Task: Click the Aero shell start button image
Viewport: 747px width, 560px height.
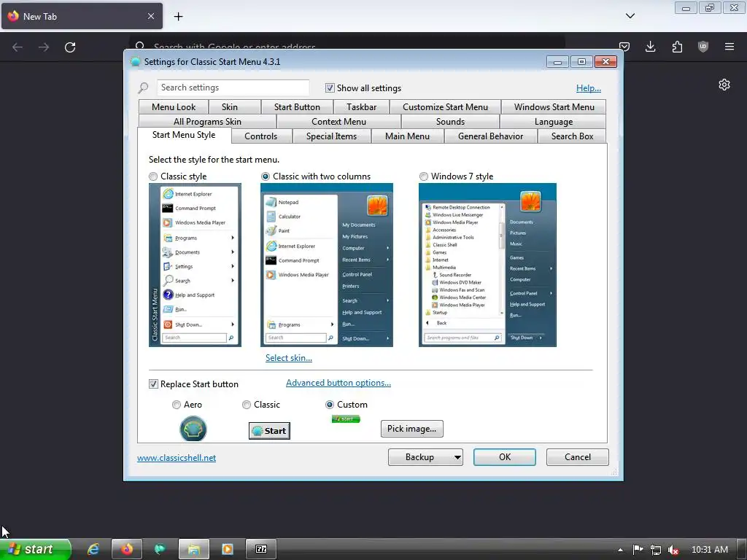Action: tap(193, 429)
